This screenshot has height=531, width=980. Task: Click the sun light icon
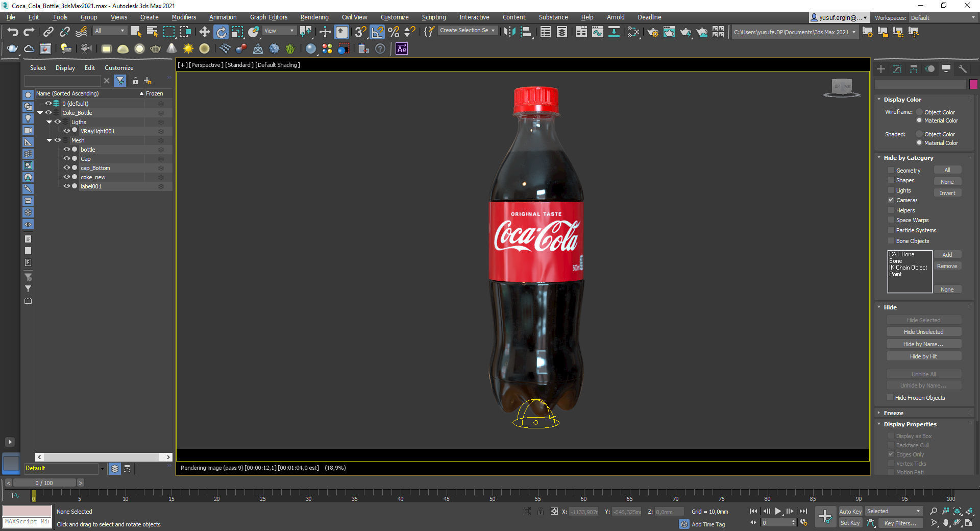[x=188, y=49]
